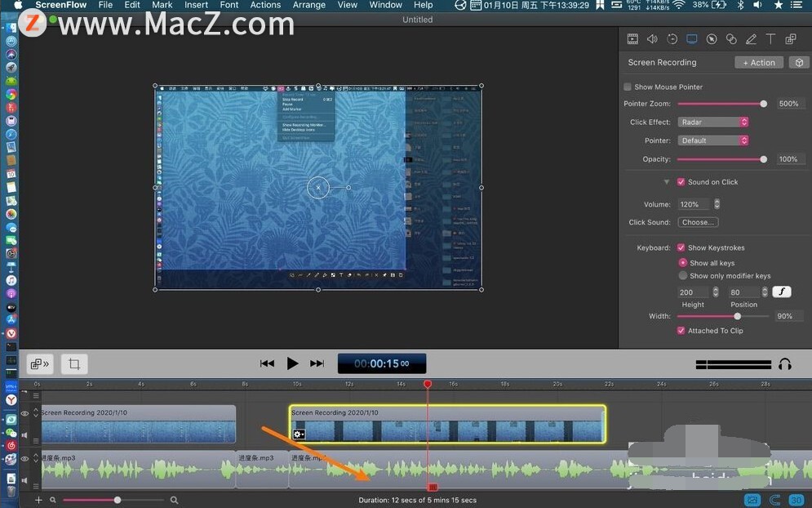812x508 pixels.
Task: Open the Font menu
Action: (229, 5)
